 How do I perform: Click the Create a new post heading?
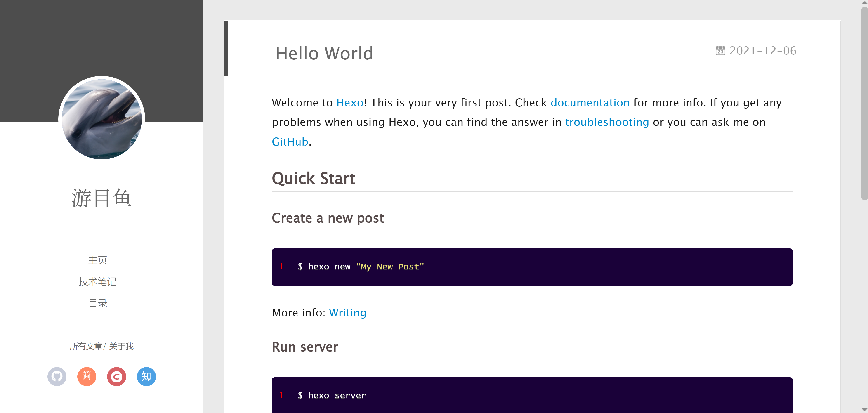click(328, 218)
